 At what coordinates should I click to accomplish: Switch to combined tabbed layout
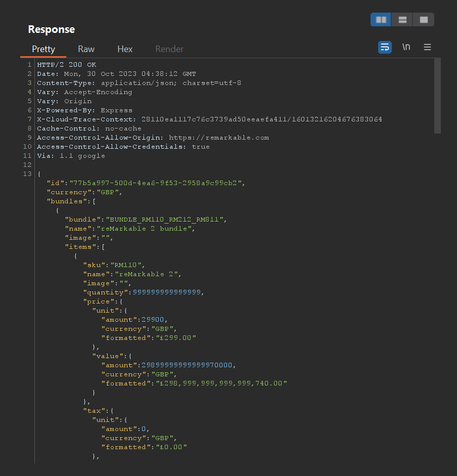tap(423, 20)
